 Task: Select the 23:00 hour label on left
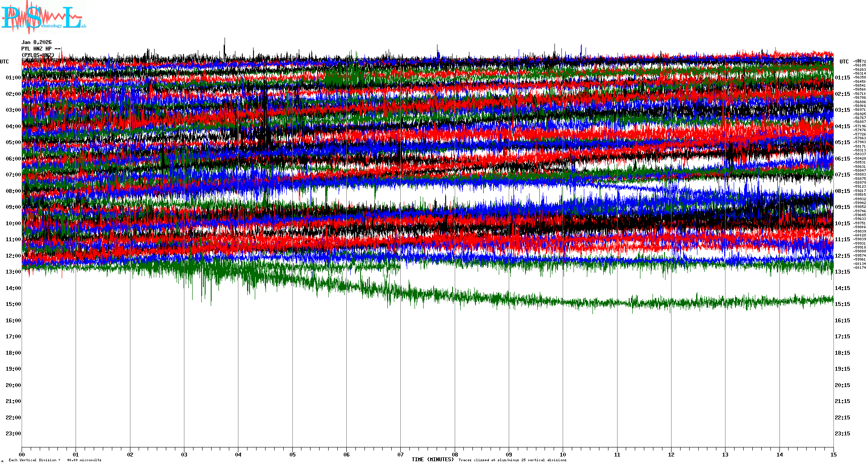(13, 434)
